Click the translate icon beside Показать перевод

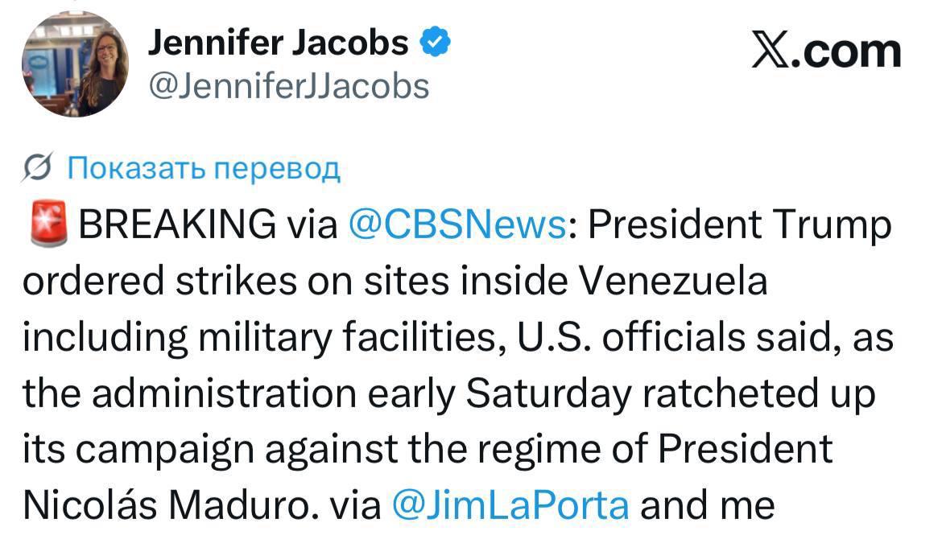click(x=39, y=168)
